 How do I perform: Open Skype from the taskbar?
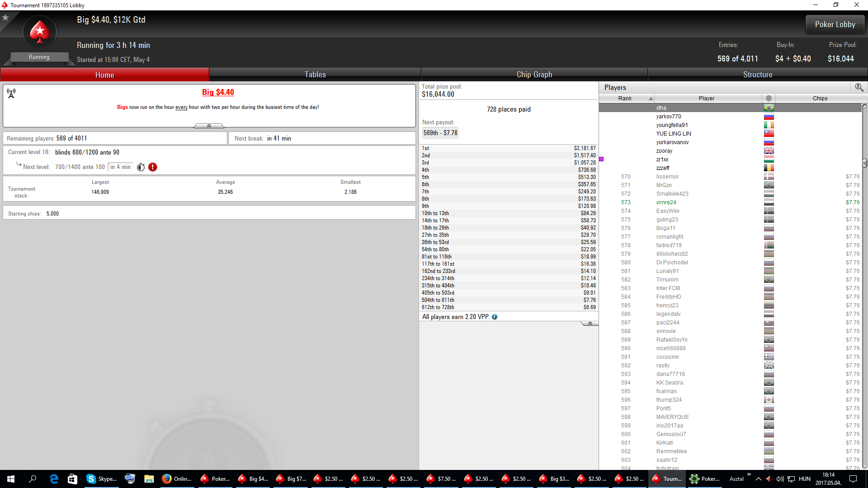[x=102, y=479]
